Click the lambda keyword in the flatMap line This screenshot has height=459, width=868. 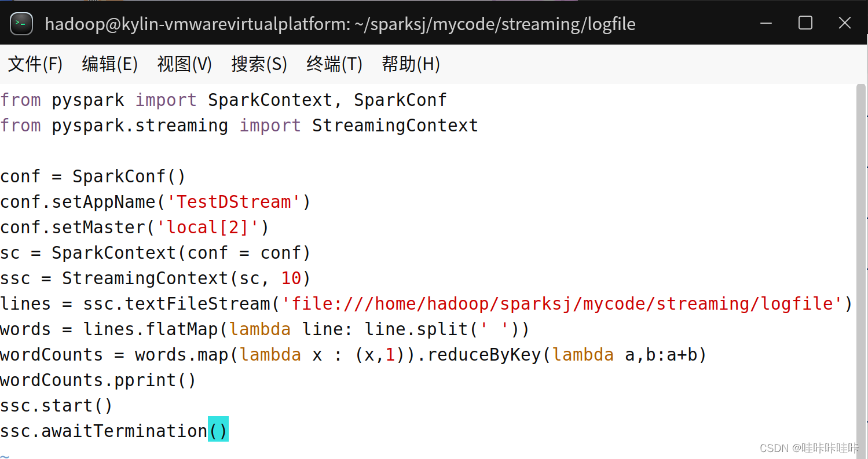pos(259,329)
